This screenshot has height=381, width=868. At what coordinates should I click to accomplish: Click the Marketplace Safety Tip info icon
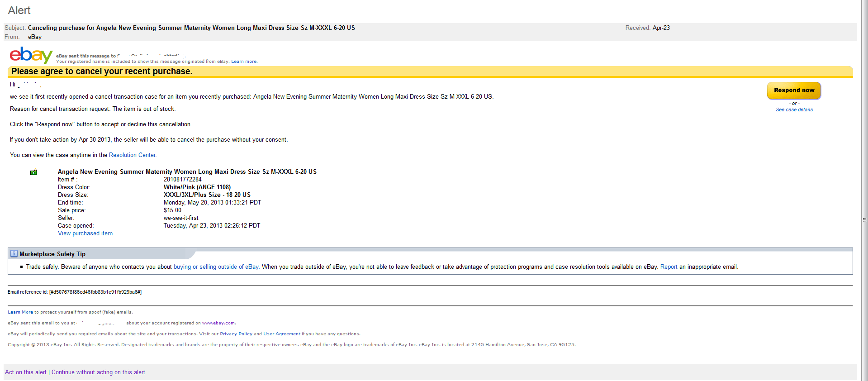tap(14, 254)
